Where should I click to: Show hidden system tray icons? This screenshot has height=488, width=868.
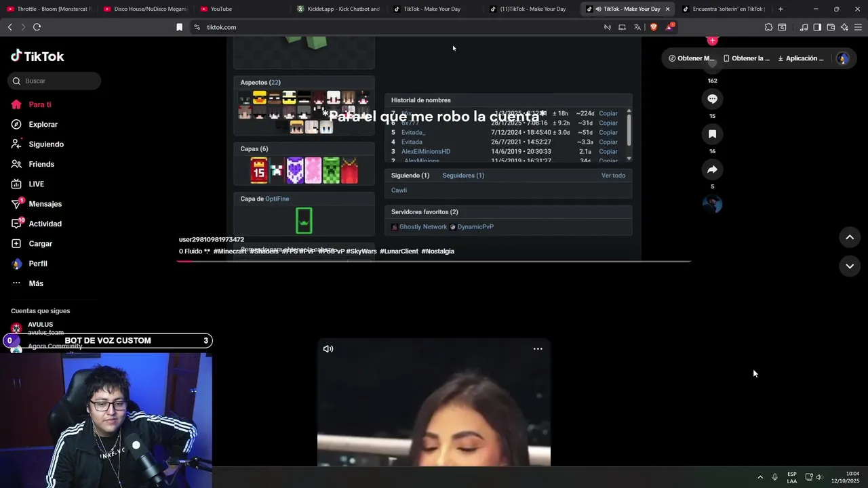pos(760,477)
